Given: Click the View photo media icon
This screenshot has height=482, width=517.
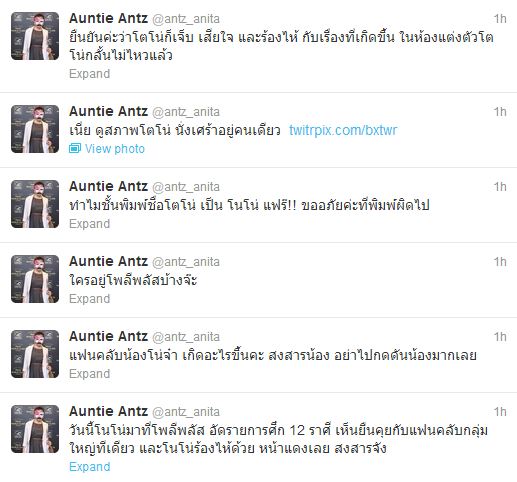Looking at the screenshot, I should point(75,148).
